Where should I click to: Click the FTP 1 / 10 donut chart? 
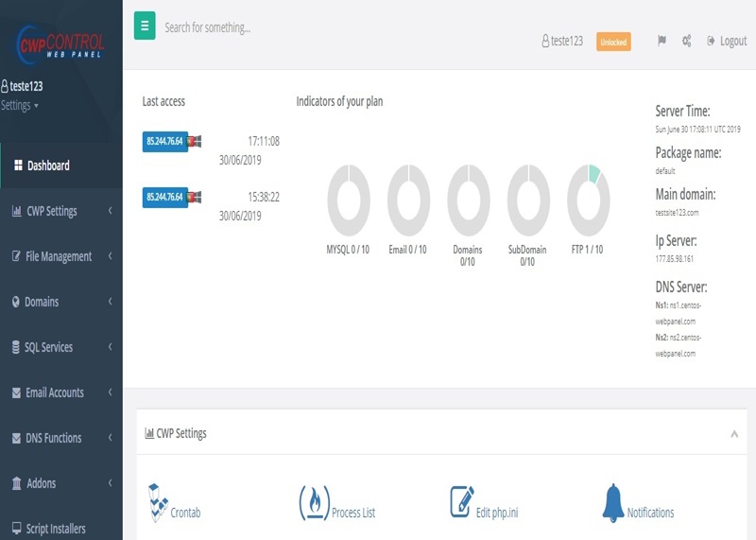coord(588,200)
